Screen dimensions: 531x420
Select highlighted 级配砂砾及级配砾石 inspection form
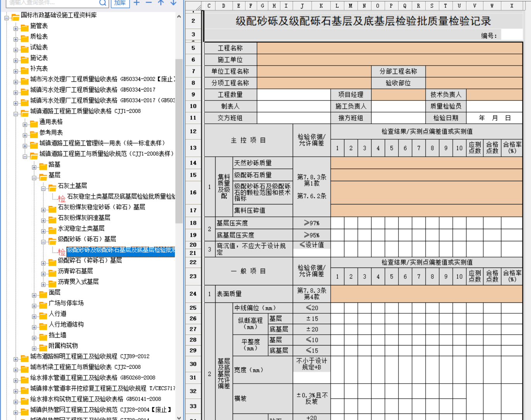[x=120, y=250]
